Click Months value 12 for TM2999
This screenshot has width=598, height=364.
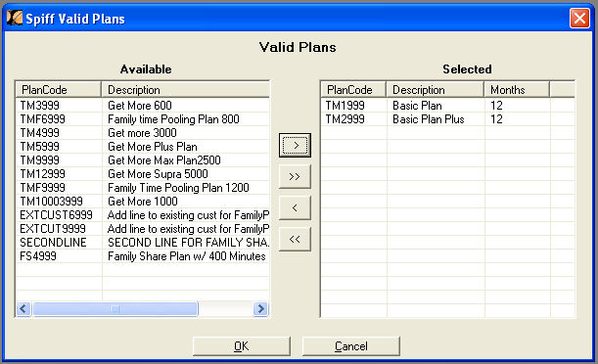point(496,119)
